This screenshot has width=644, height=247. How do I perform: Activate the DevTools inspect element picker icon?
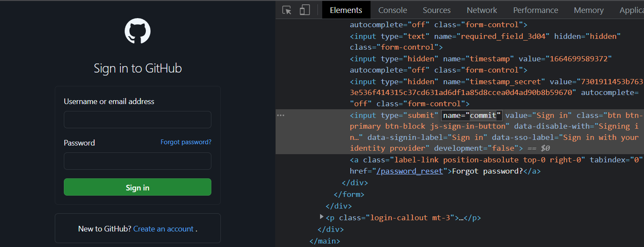(287, 10)
